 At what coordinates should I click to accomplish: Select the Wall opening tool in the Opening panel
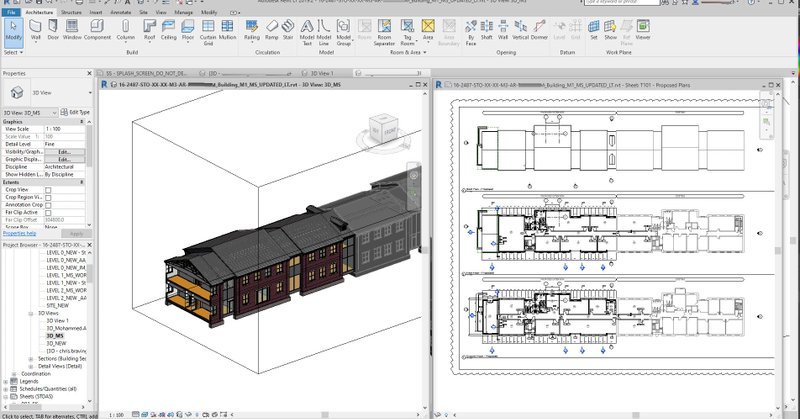click(x=503, y=30)
